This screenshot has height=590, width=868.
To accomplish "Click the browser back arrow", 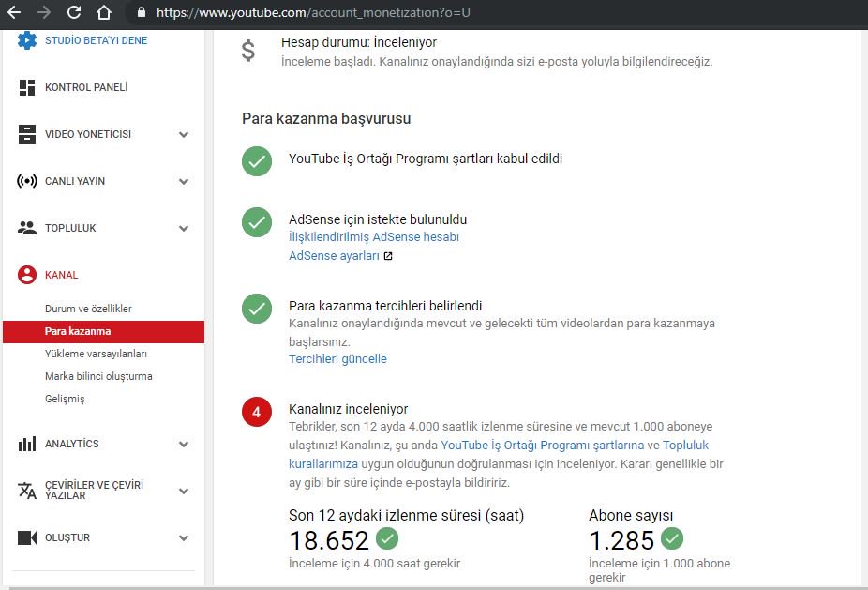I will [x=14, y=11].
